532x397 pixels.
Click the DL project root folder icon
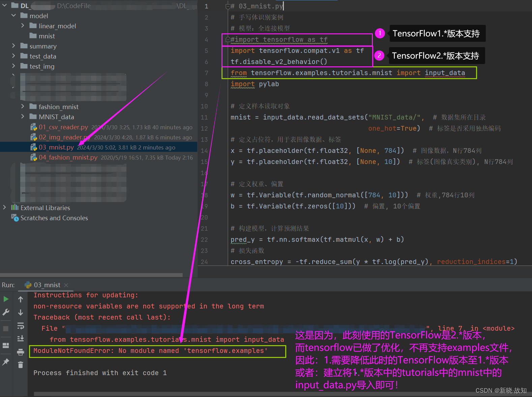pyautogui.click(x=15, y=5)
